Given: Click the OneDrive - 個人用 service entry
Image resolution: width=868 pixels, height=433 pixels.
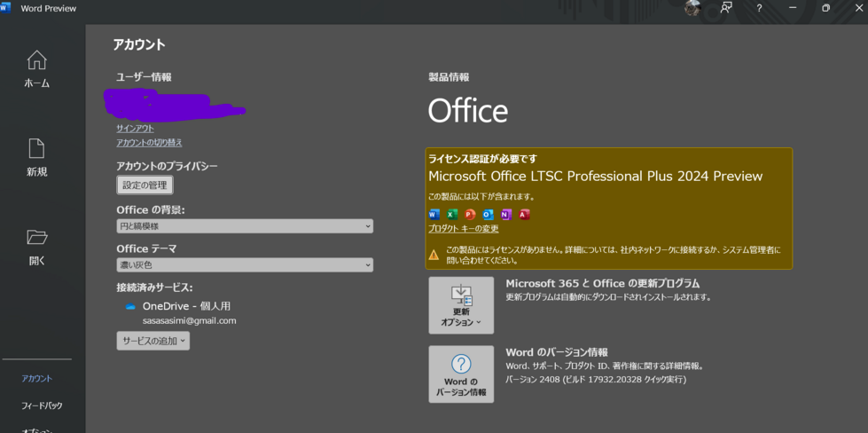Looking at the screenshot, I should (x=186, y=306).
